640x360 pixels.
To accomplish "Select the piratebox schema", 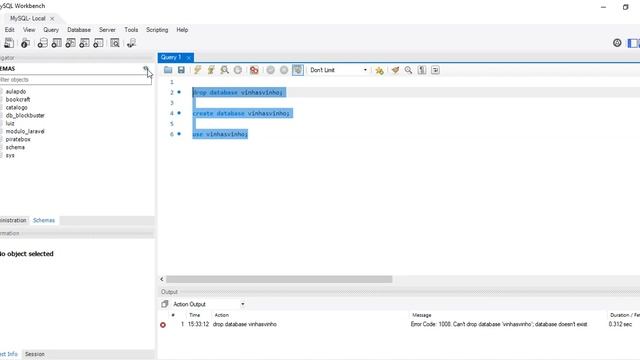I will 18,139.
